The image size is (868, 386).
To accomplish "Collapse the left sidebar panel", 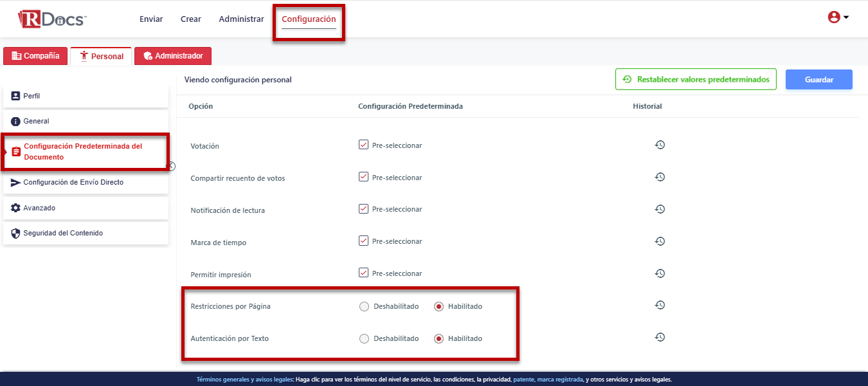I will coord(171,166).
